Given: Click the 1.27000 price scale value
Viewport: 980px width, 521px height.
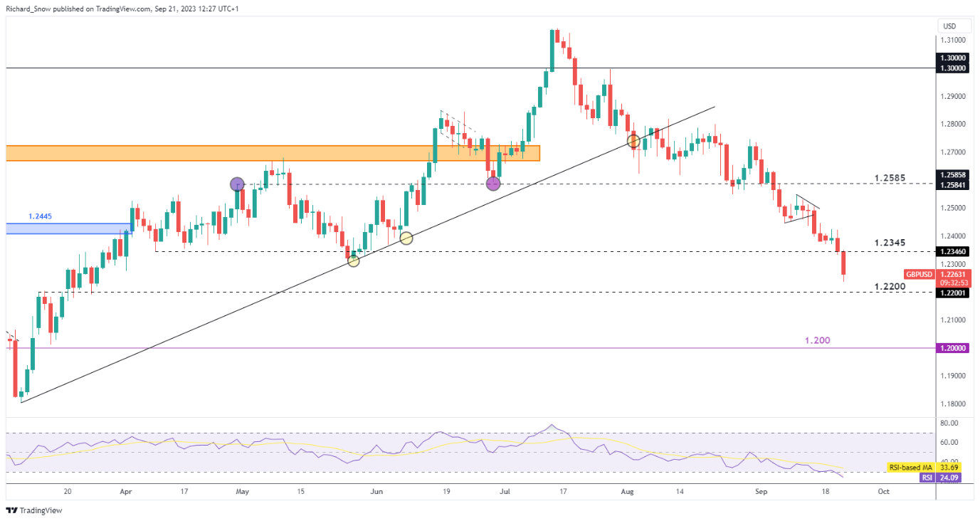Looking at the screenshot, I should click(x=953, y=152).
